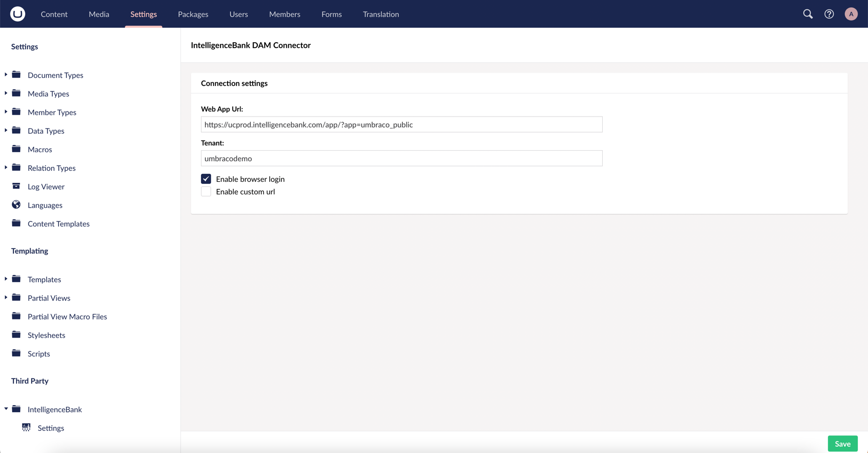Expand the Partial Views tree node
The height and width of the screenshot is (453, 868).
6,298
